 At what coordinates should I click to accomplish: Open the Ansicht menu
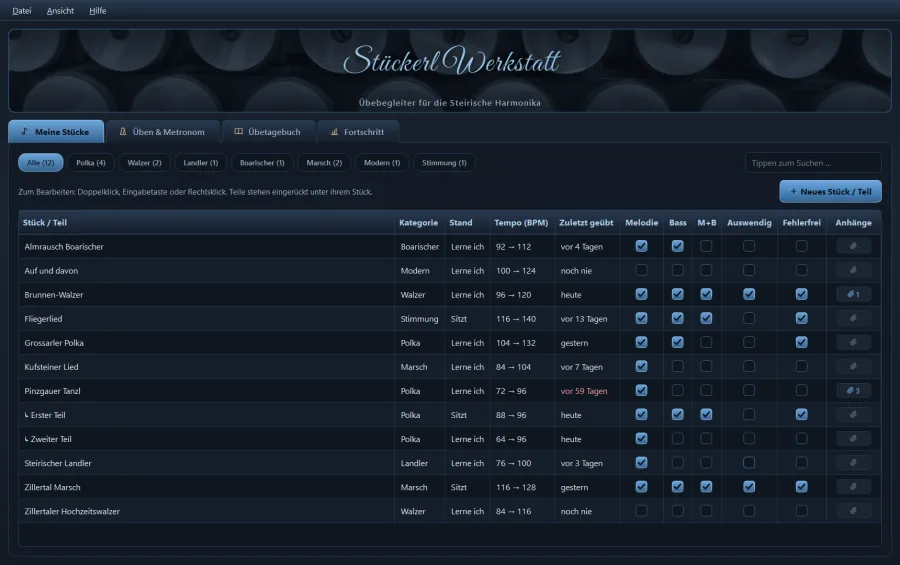click(60, 11)
